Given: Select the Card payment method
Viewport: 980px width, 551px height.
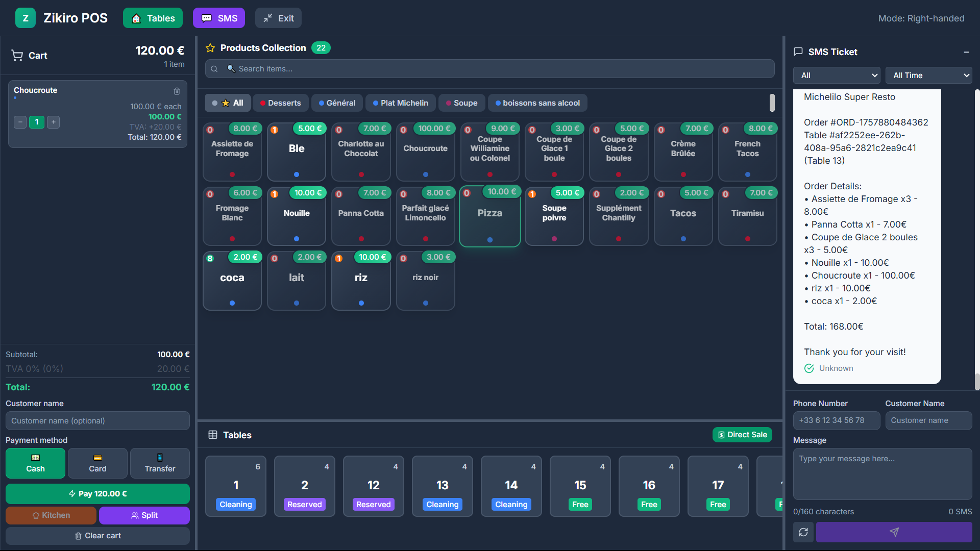Looking at the screenshot, I should coord(97,463).
